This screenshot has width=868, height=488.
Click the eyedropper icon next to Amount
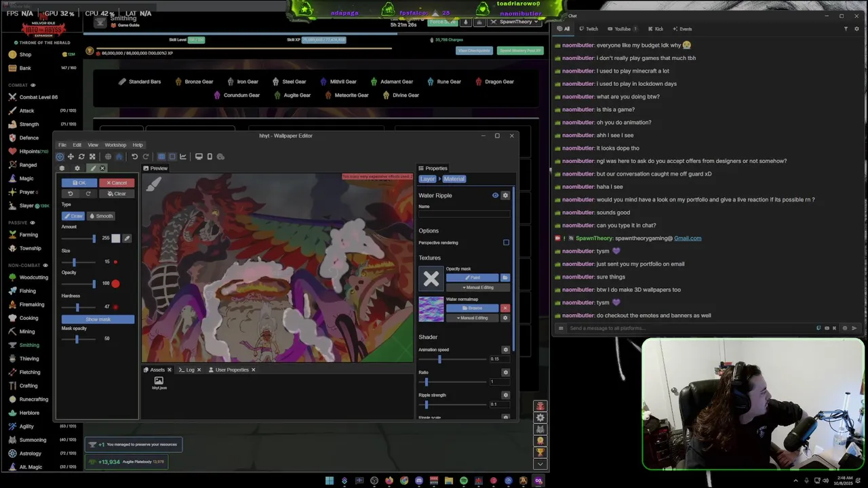(x=127, y=239)
